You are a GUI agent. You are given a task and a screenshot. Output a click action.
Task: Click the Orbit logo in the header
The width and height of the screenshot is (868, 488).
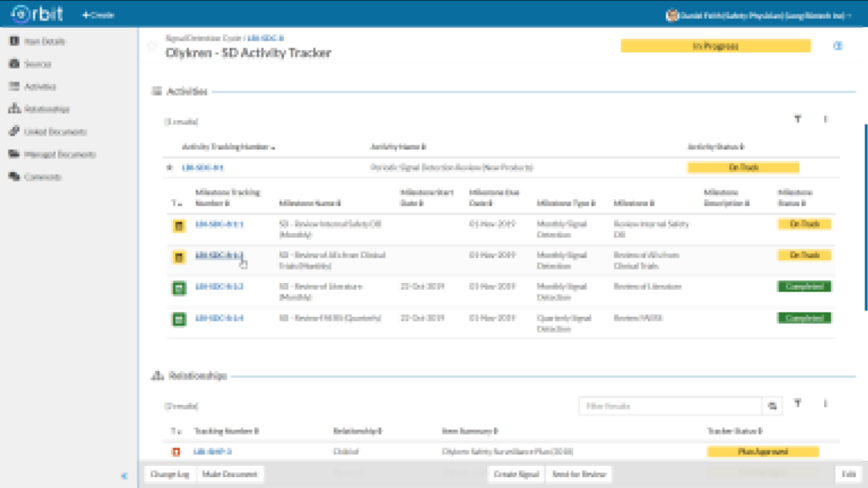tap(37, 14)
